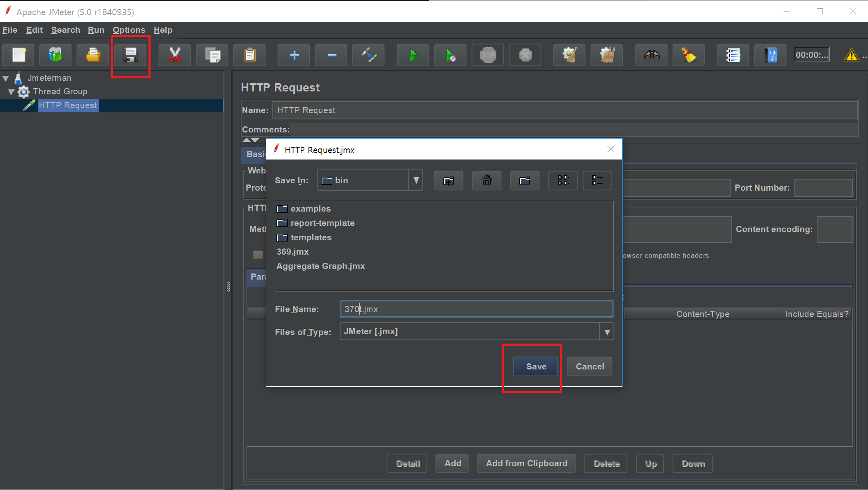Click the Stop test icon

click(x=488, y=55)
